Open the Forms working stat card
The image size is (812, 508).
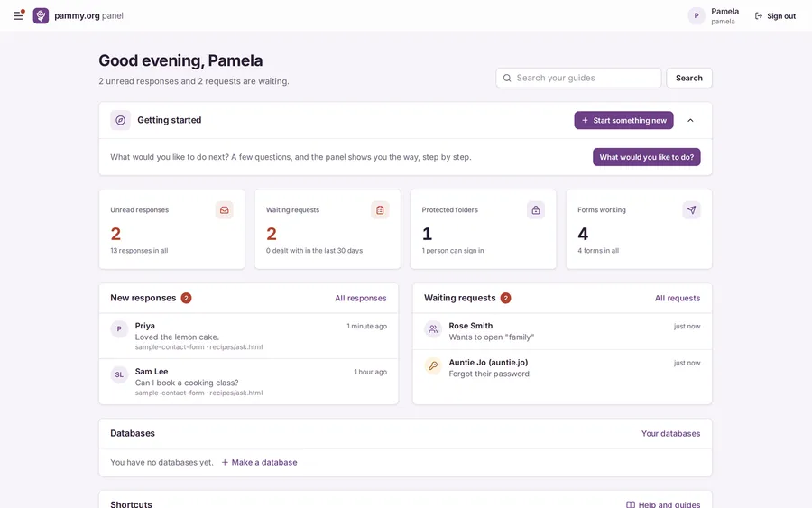coord(639,229)
